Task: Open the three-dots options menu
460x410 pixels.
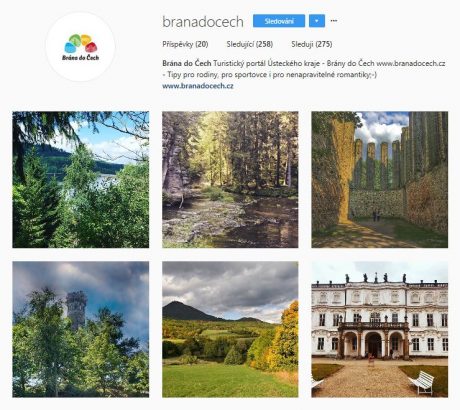Action: pos(334,21)
